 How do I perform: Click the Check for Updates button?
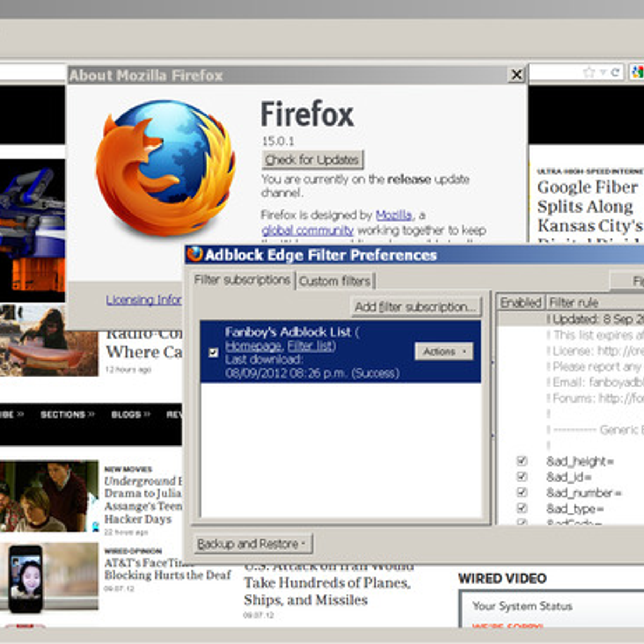(x=312, y=159)
